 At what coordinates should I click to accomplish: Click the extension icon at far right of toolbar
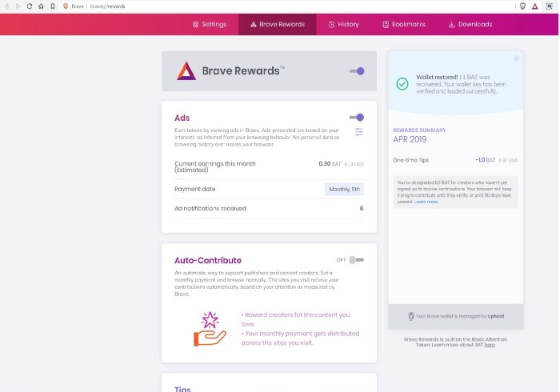pyautogui.click(x=550, y=6)
